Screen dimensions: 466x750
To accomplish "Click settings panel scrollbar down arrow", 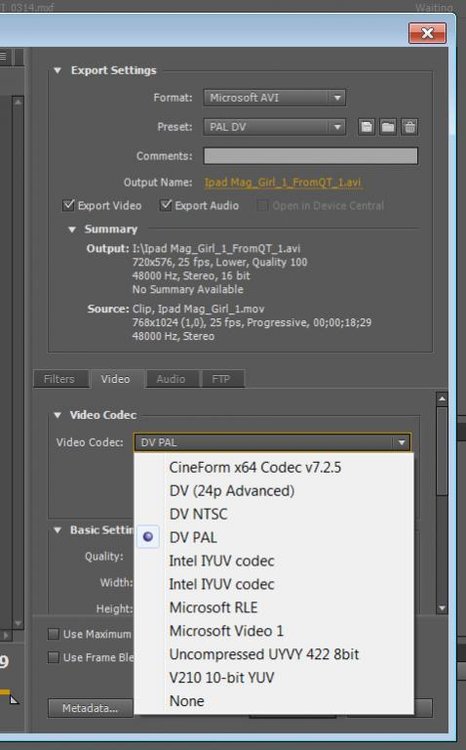I will [x=442, y=608].
